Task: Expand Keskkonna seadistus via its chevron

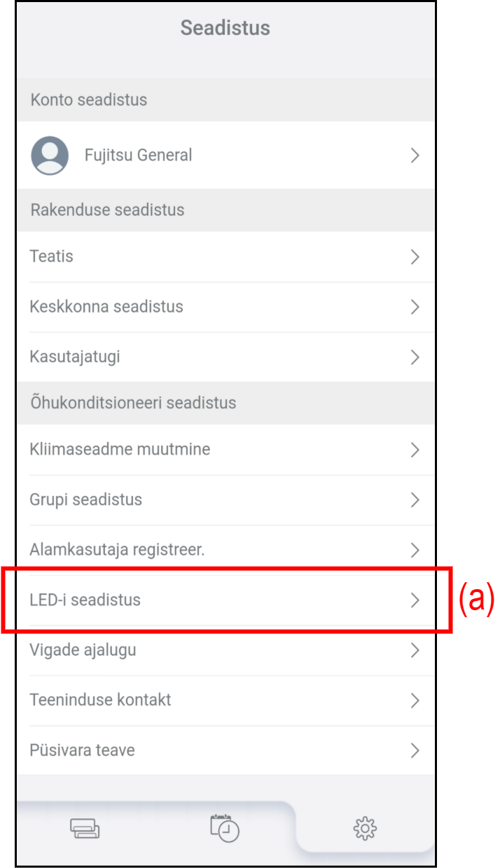Action: tap(415, 307)
